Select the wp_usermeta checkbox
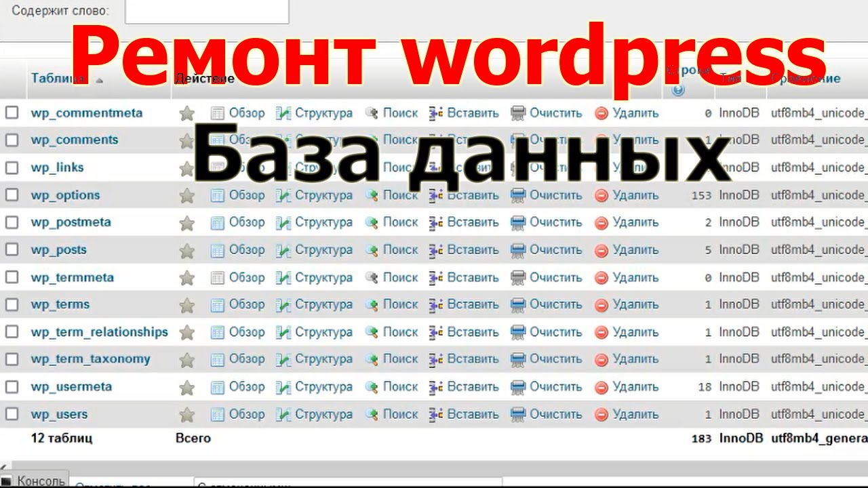 coord(12,386)
